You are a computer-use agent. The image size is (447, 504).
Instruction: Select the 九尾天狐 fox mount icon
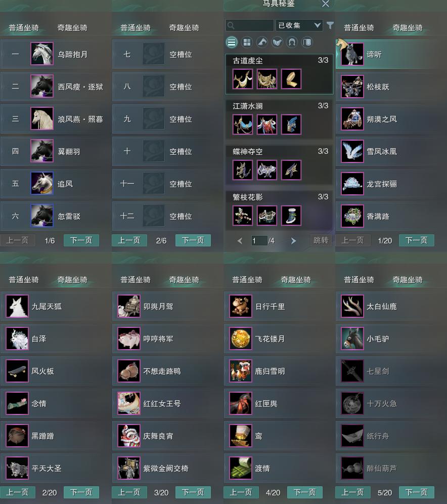(x=17, y=306)
